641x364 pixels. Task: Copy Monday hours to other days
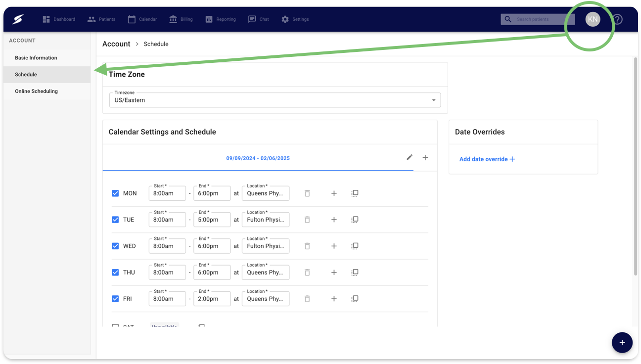click(355, 193)
